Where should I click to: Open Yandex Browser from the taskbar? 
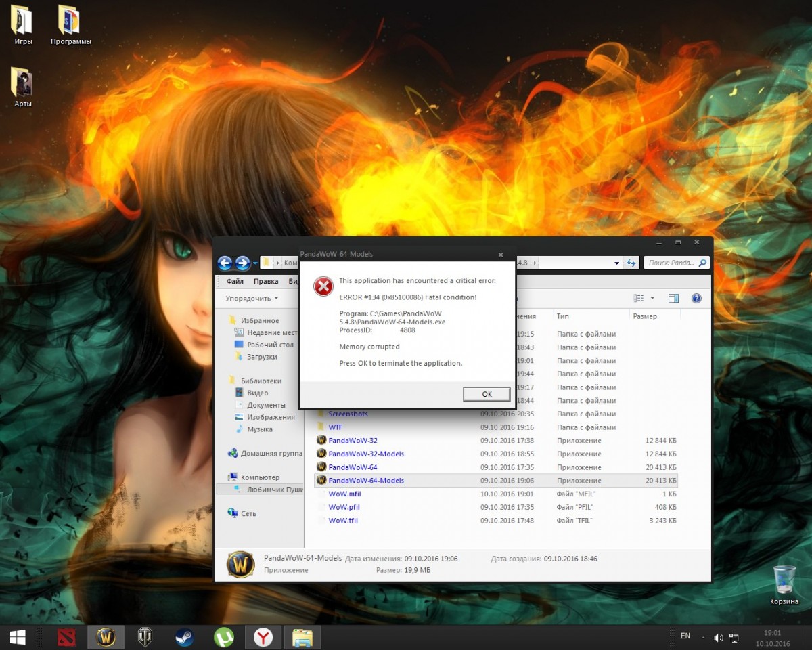[263, 636]
